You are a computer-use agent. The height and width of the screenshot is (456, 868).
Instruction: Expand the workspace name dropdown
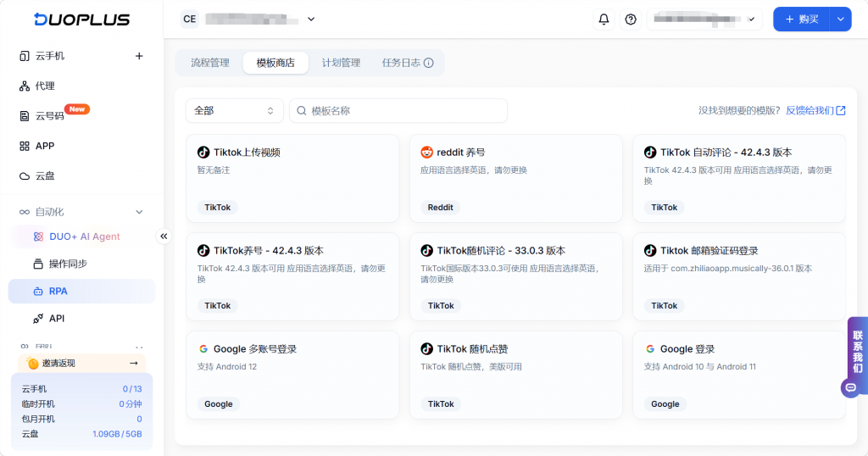click(x=311, y=19)
